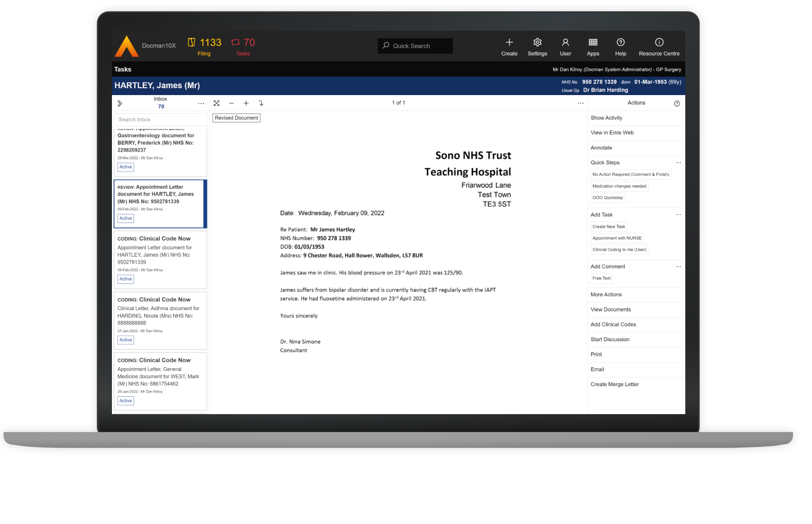Image resolution: width=812 pixels, height=524 pixels.
Task: Click the Tasks page heading
Action: tap(122, 69)
